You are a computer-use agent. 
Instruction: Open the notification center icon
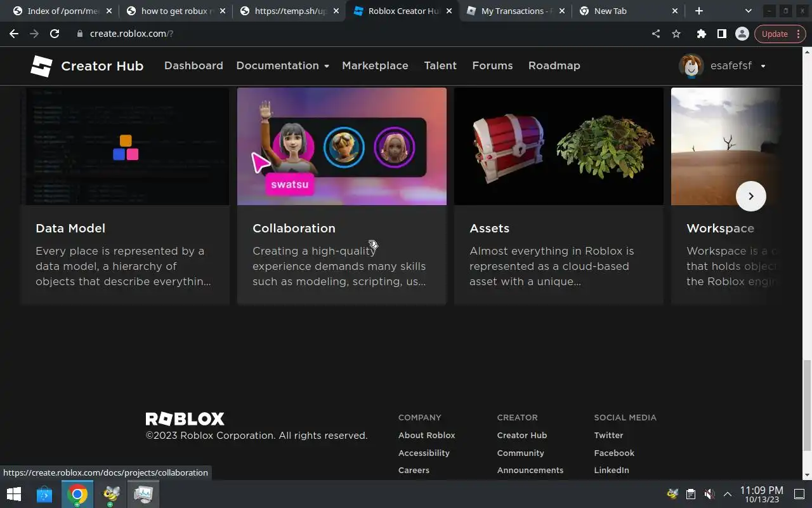799,493
